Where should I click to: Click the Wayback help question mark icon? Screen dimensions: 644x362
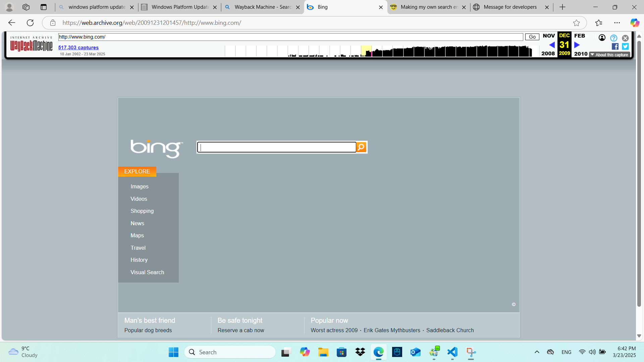click(x=614, y=38)
